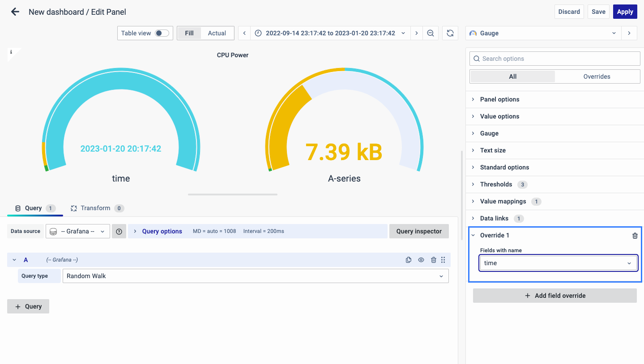The image size is (644, 364).
Task: Click the back arrow to leave Edit Panel
Action: click(x=15, y=12)
